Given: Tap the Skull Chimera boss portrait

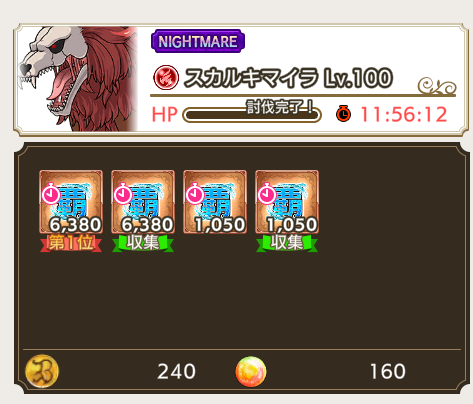Looking at the screenshot, I should click(78, 79).
